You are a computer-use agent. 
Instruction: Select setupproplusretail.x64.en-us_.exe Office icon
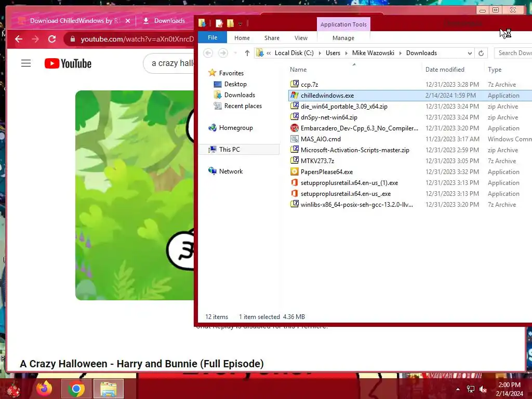pyautogui.click(x=295, y=193)
